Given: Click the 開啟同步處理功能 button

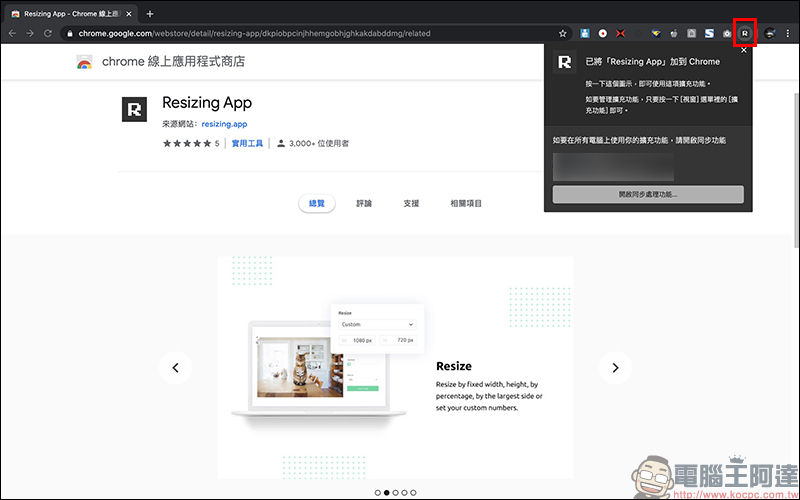Looking at the screenshot, I should [648, 194].
